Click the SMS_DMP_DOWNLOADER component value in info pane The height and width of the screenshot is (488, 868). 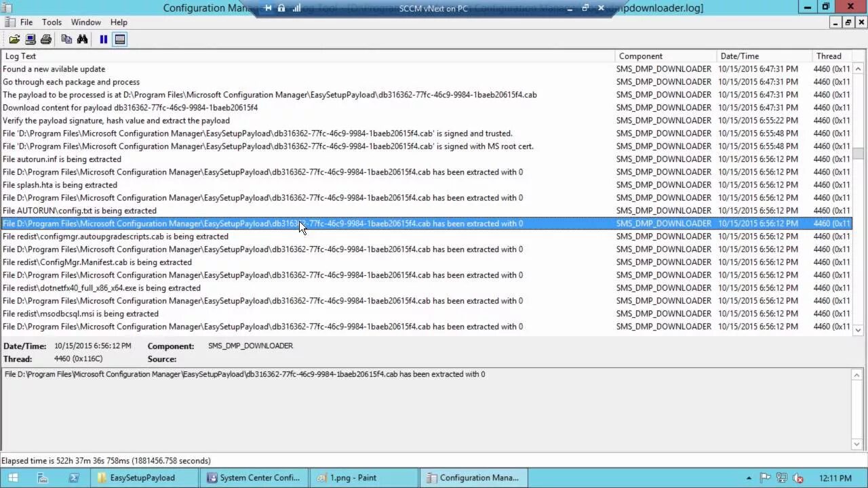(250, 346)
